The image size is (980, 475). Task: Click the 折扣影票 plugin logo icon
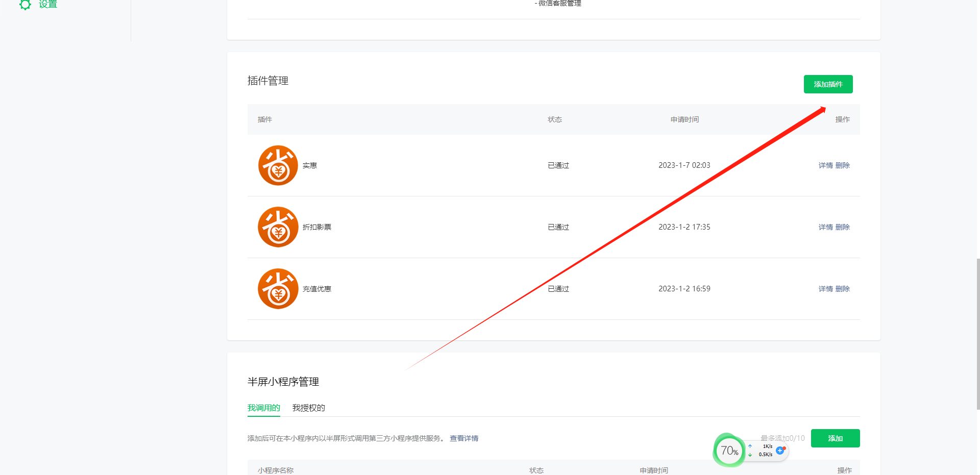(x=278, y=227)
